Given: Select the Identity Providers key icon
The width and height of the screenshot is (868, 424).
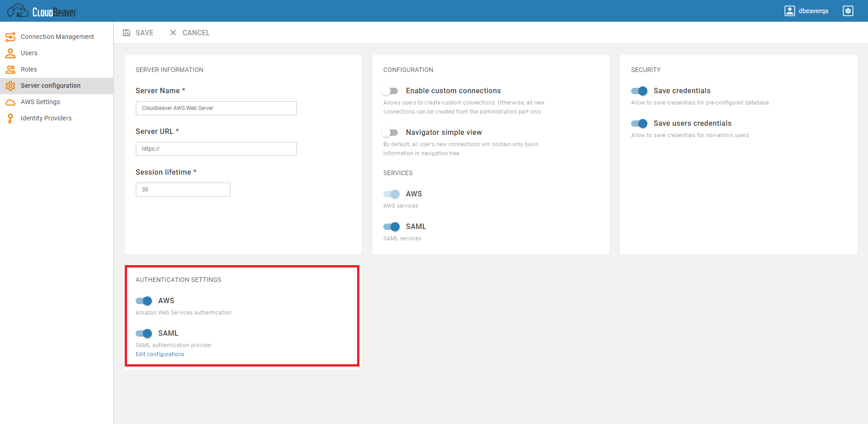Looking at the screenshot, I should [10, 118].
